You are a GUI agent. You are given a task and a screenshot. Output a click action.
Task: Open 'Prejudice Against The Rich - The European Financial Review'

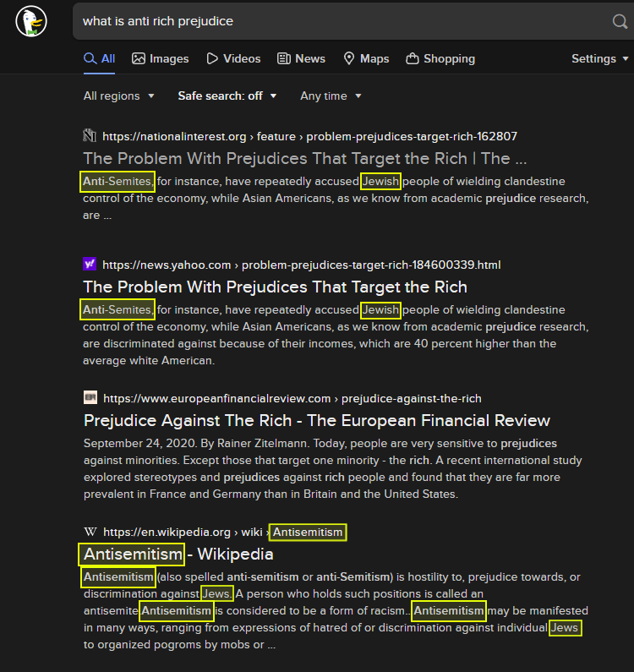(317, 420)
